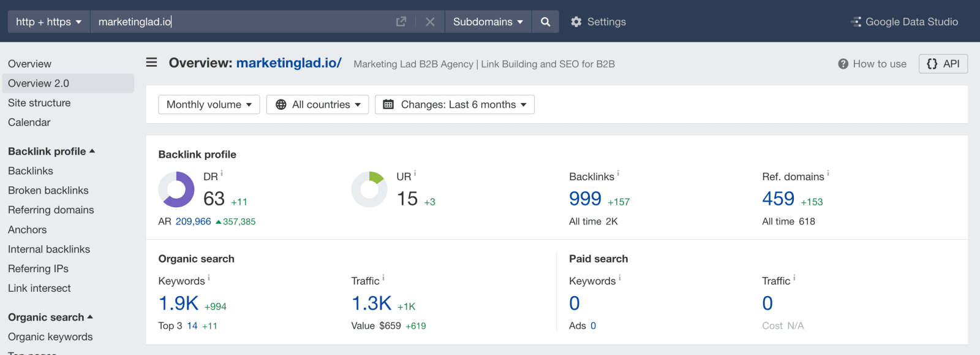Click the paid Traffic value 0
The image size is (980, 355).
click(x=767, y=303)
